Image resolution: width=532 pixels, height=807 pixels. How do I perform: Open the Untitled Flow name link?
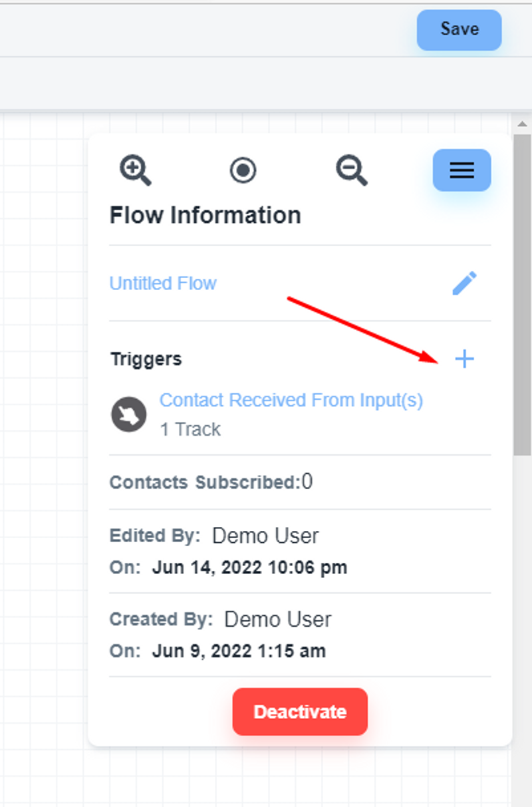tap(163, 283)
